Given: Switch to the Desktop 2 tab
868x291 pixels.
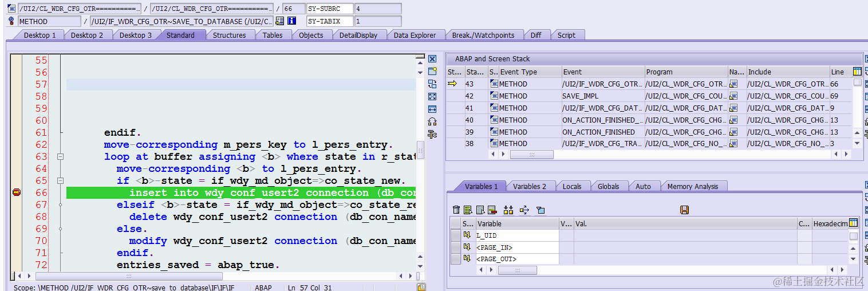Looking at the screenshot, I should (87, 35).
